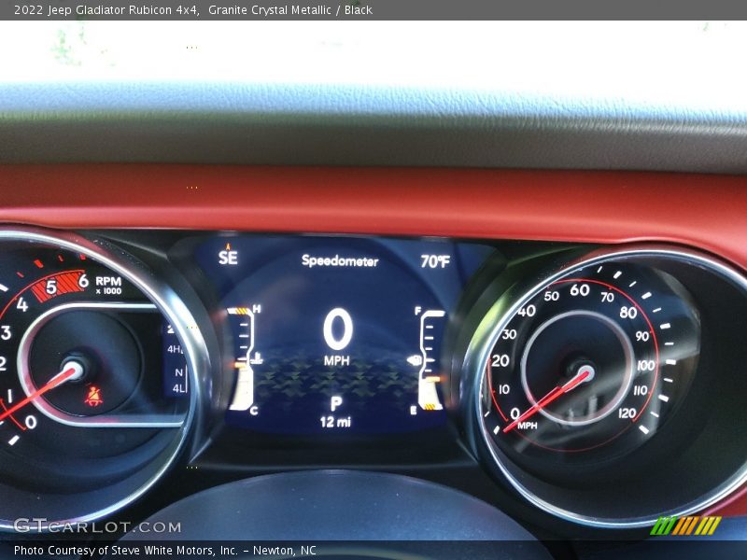
Task: Click the coolant temperature icon
Action: pos(258,358)
